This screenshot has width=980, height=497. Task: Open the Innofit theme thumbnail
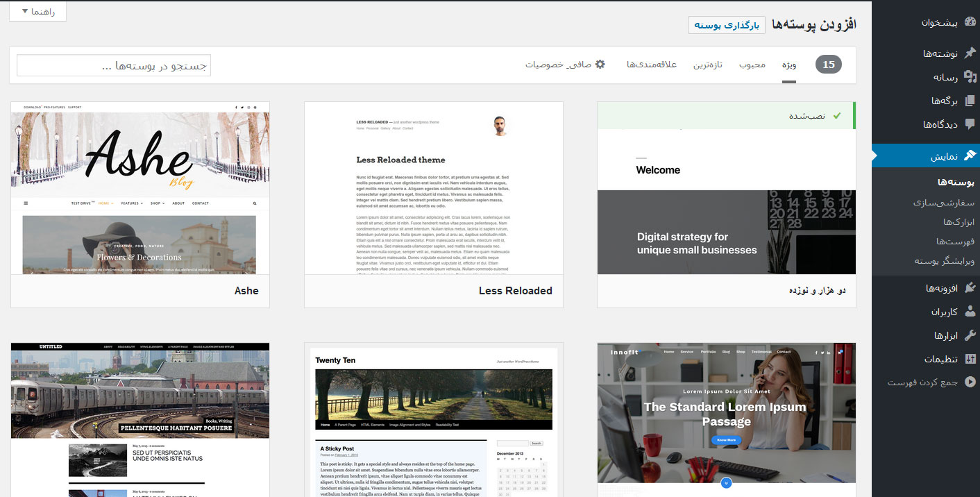pos(727,420)
